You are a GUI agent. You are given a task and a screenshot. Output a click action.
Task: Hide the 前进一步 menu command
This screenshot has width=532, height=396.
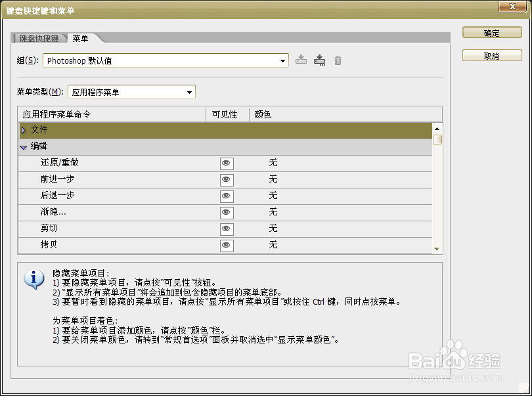point(226,179)
